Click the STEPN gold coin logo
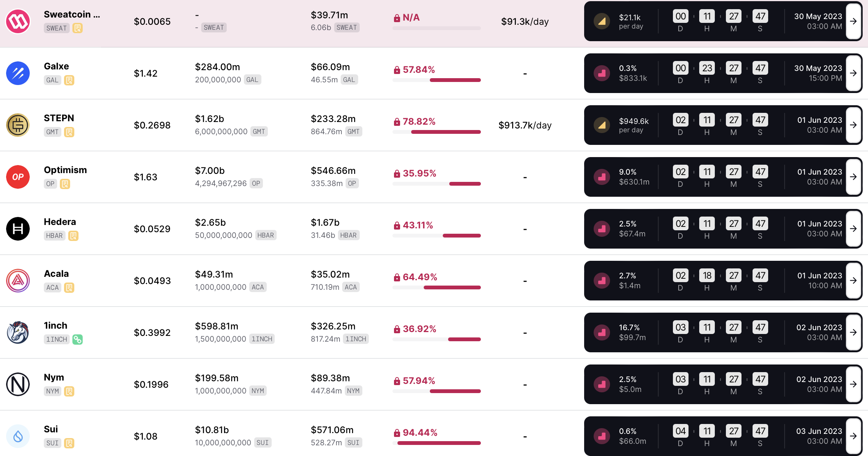Image resolution: width=868 pixels, height=456 pixels. point(18,125)
